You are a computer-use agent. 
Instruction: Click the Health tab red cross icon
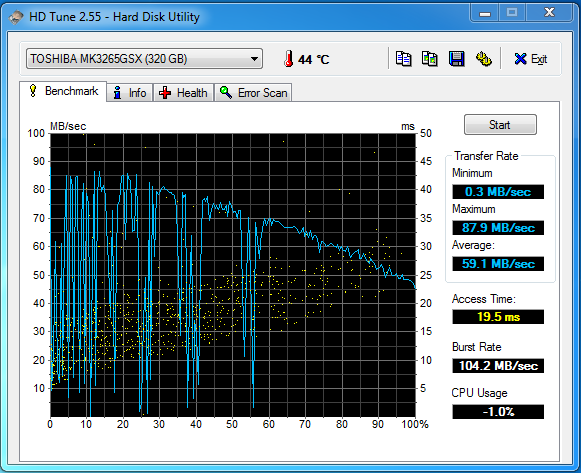[165, 93]
